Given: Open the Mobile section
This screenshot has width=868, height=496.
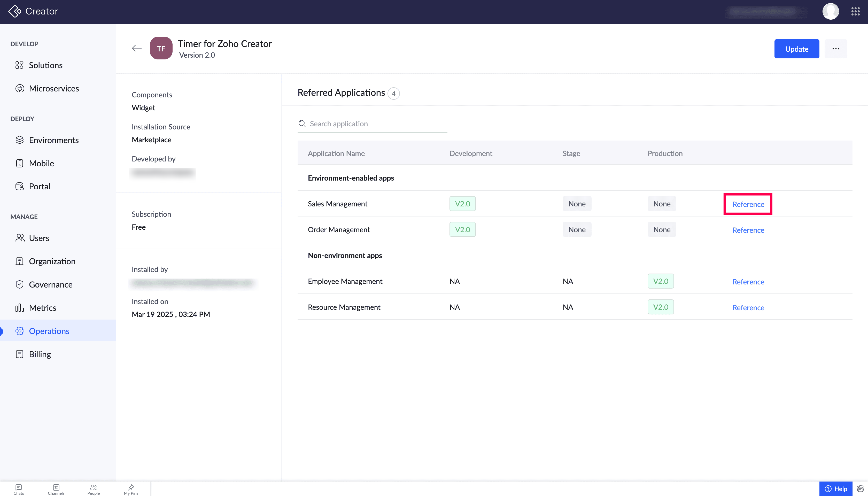Looking at the screenshot, I should [x=41, y=163].
